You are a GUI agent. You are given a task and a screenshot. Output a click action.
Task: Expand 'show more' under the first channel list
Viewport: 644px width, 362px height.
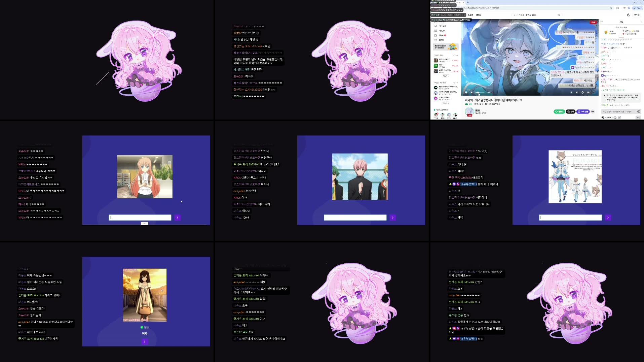tap(446, 76)
